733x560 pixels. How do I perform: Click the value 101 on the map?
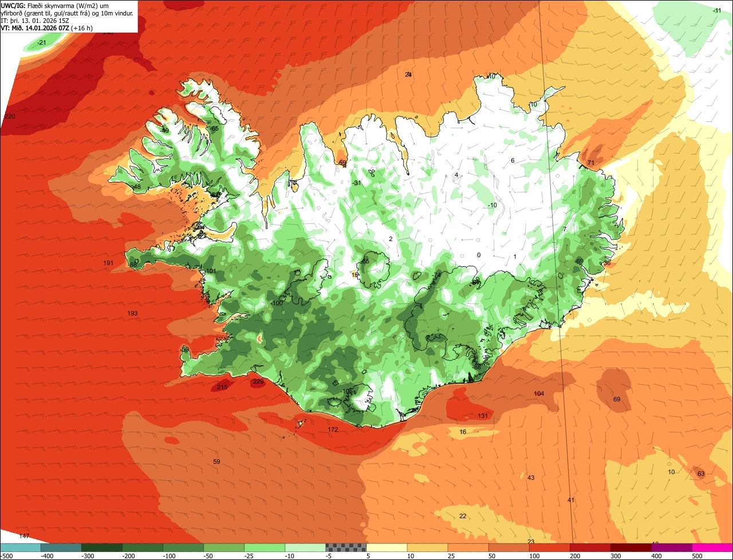211,271
